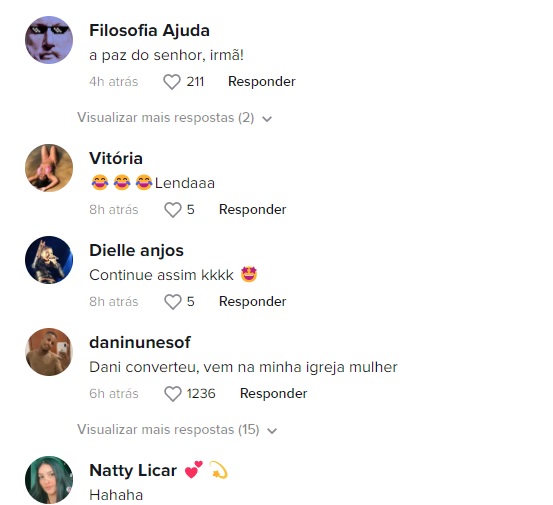Expand 15 more replies under daninunesof
Screen dimensions: 553x505
[177, 430]
